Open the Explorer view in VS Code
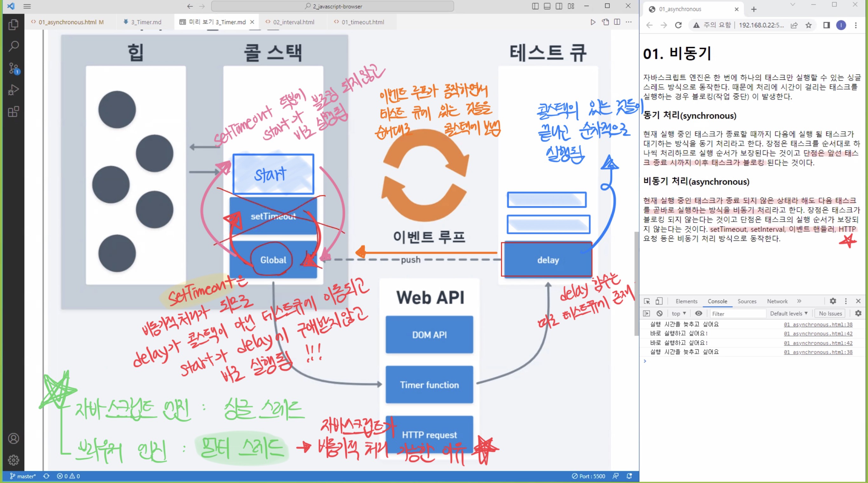Viewport: 868px width, 483px height. tap(13, 24)
